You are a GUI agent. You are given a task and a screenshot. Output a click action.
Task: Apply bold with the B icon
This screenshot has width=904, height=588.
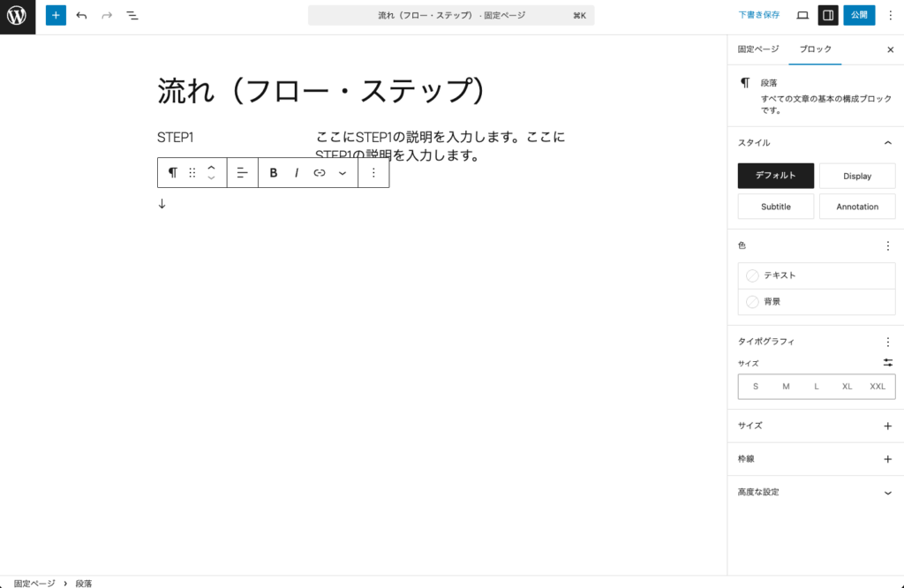273,172
